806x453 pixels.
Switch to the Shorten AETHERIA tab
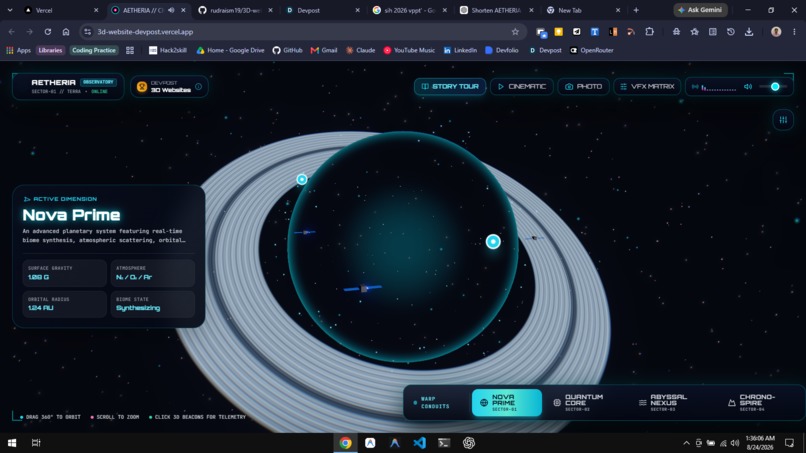496,10
